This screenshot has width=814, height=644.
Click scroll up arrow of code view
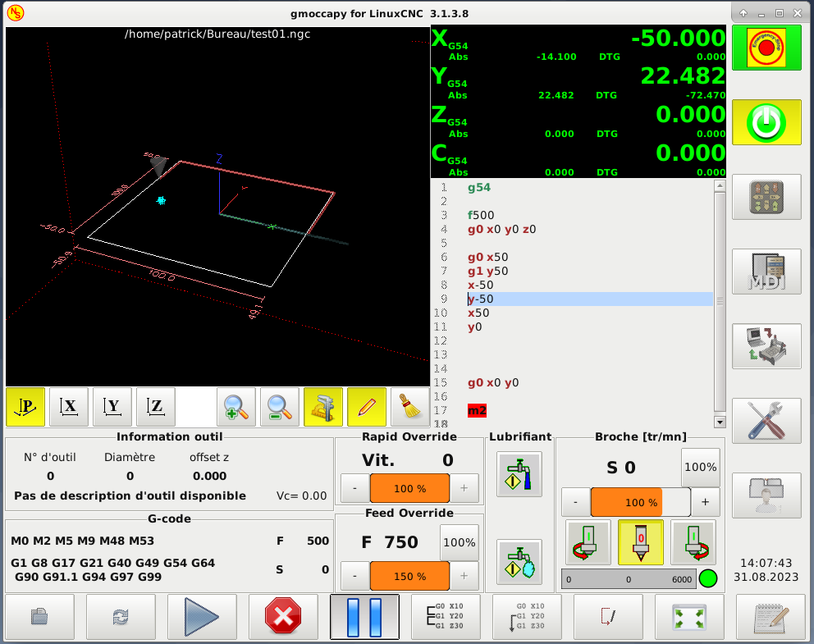tap(720, 185)
